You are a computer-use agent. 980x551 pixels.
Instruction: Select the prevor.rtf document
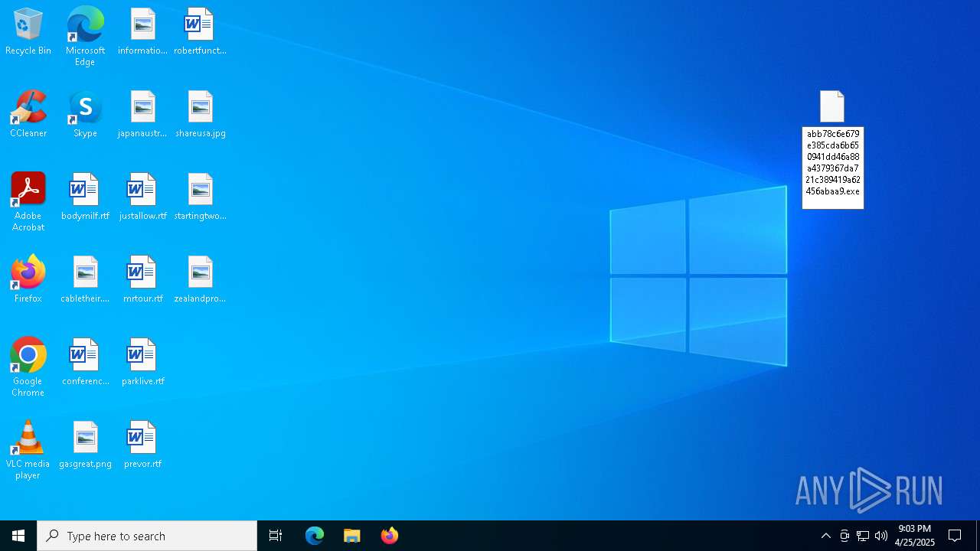[142, 445]
